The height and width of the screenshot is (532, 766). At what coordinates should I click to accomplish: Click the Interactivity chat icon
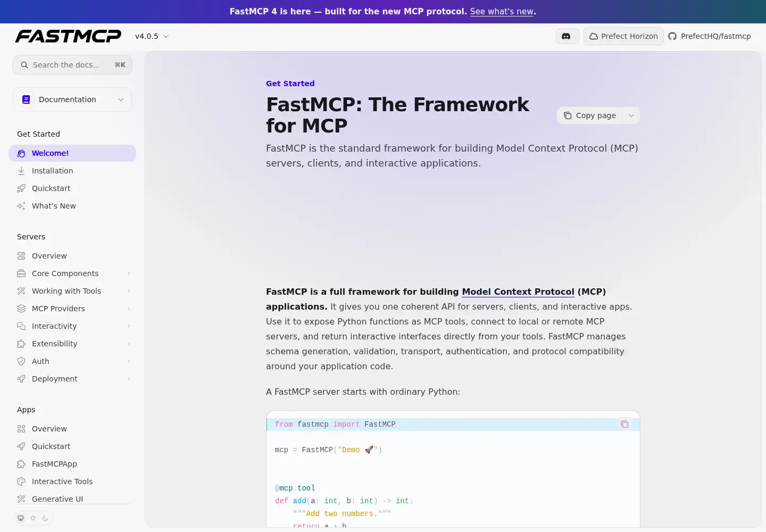(x=21, y=326)
